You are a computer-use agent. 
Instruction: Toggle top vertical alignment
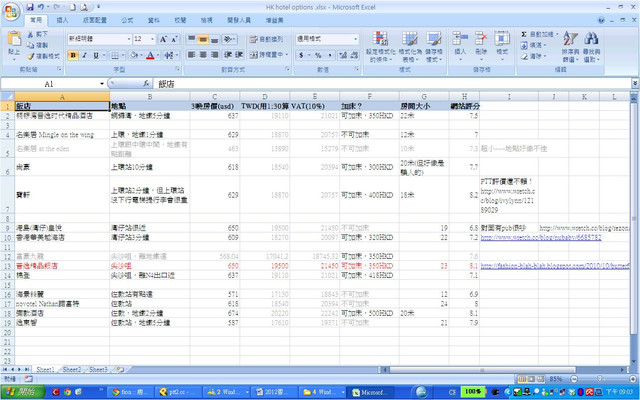[191, 39]
